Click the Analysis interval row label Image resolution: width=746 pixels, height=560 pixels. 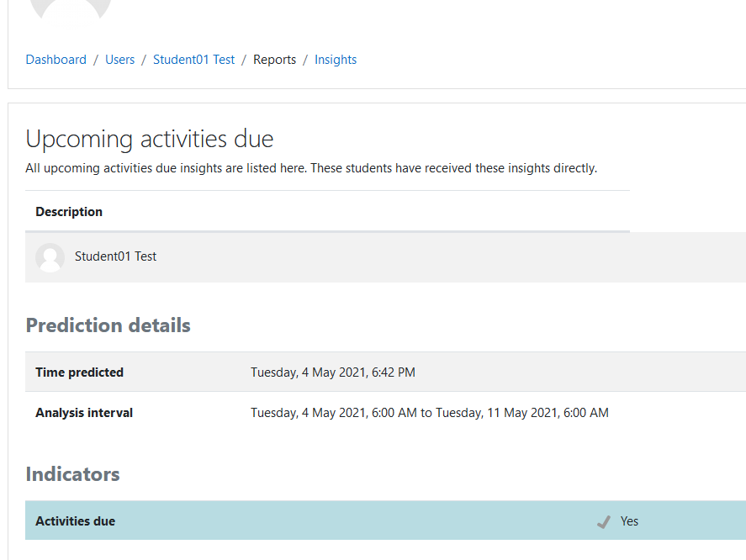pyautogui.click(x=84, y=413)
